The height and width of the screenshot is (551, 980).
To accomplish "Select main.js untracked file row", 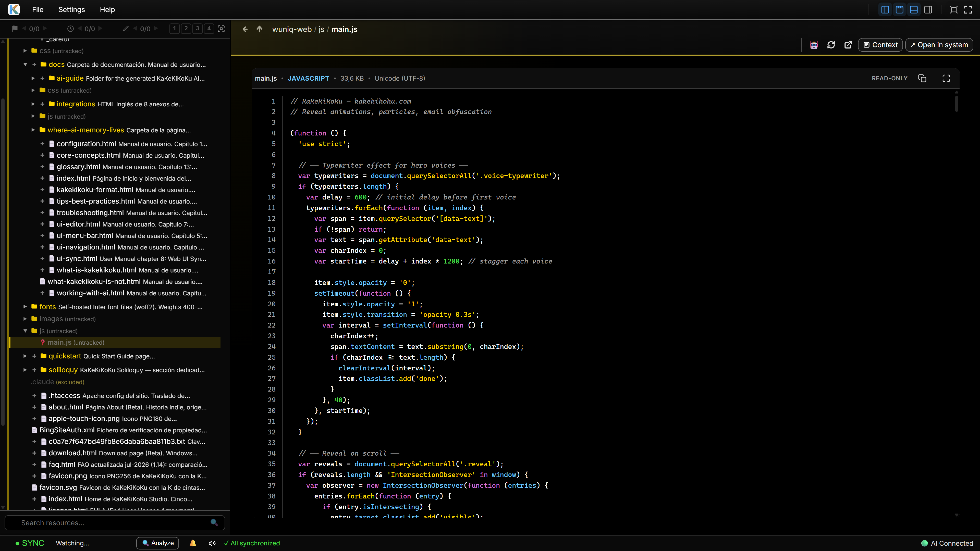I will 115,342.
